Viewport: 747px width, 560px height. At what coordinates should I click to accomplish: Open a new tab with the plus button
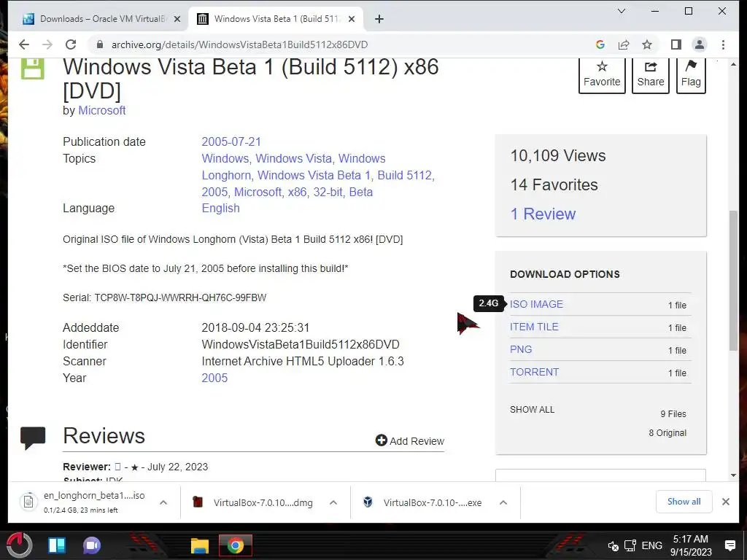point(379,19)
